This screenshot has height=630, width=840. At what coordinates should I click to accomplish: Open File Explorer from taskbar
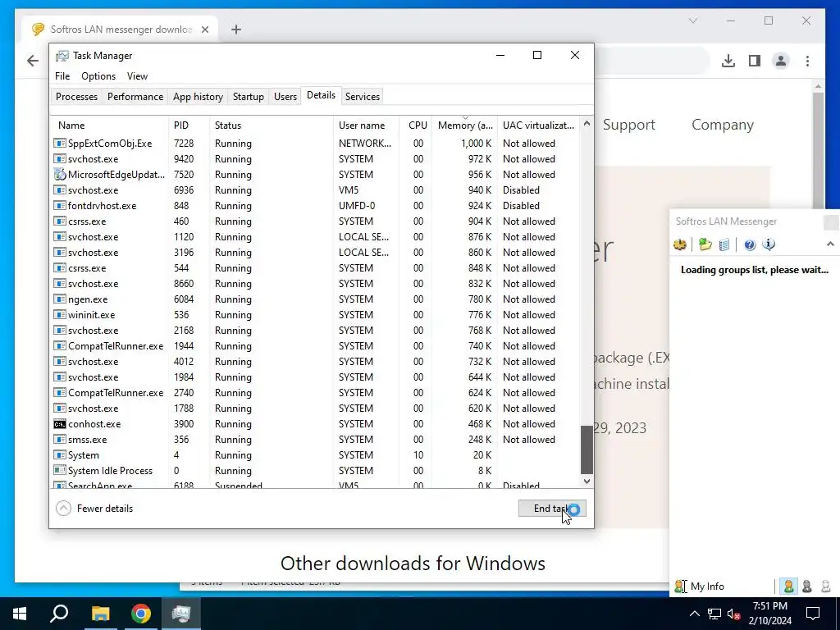[x=100, y=614]
